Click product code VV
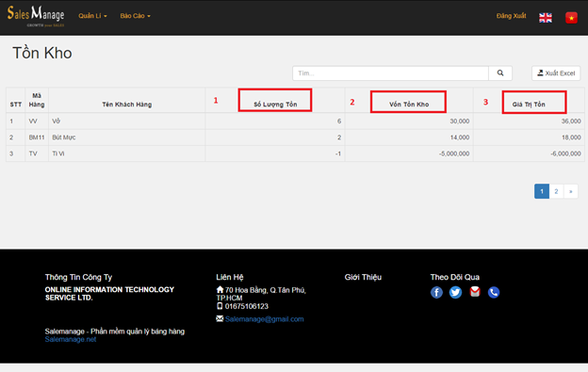Screen dimensions: 588x372 [x=33, y=121]
